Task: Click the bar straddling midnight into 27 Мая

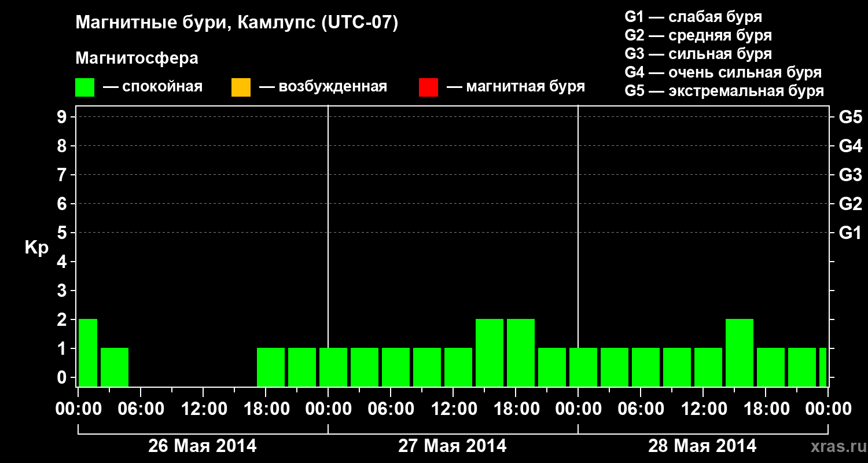Action: [333, 367]
